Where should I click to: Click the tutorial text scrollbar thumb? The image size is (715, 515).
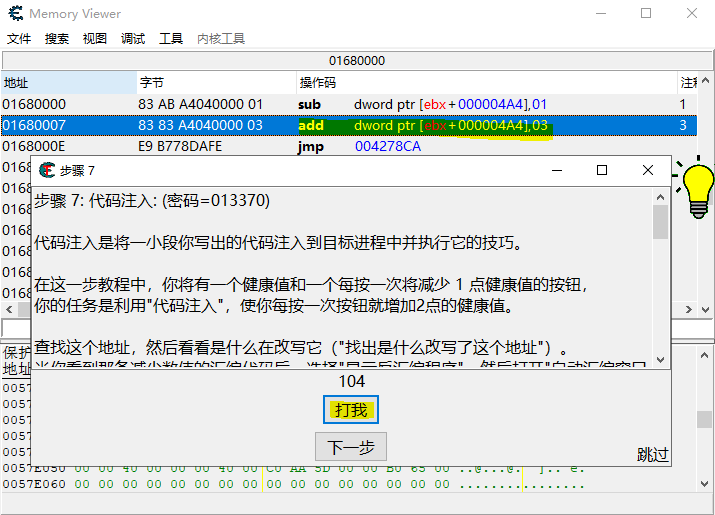[x=660, y=222]
